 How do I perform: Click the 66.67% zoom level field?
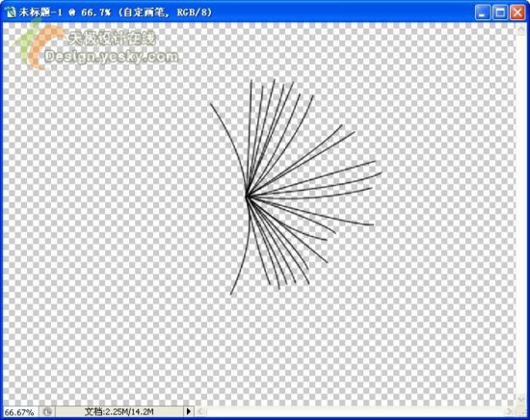19,412
